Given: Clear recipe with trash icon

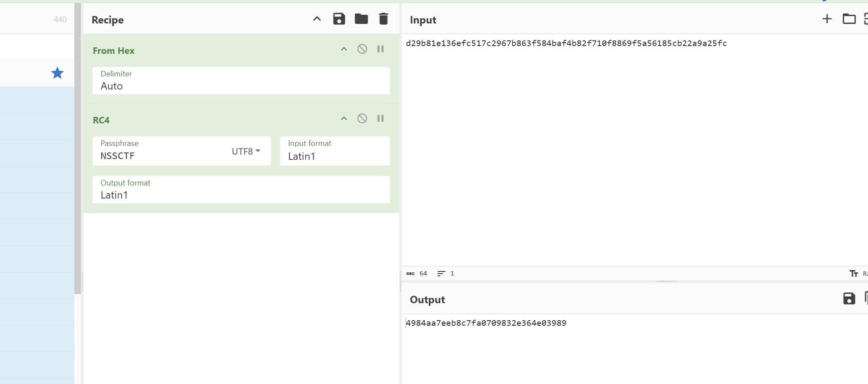Looking at the screenshot, I should 383,19.
